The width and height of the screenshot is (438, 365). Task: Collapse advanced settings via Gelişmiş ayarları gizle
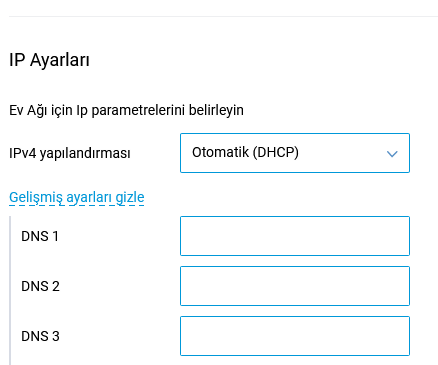[77, 197]
